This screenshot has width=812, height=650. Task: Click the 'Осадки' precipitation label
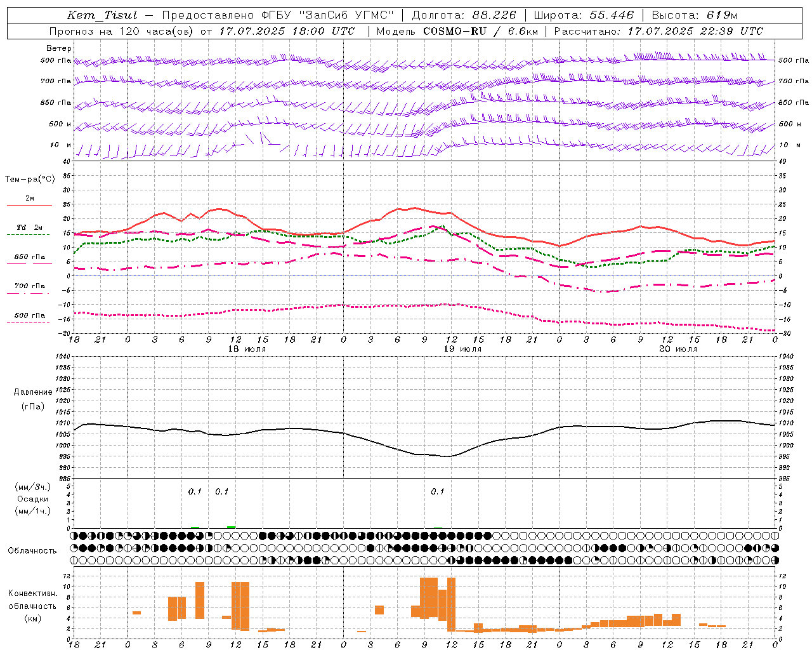click(x=33, y=499)
